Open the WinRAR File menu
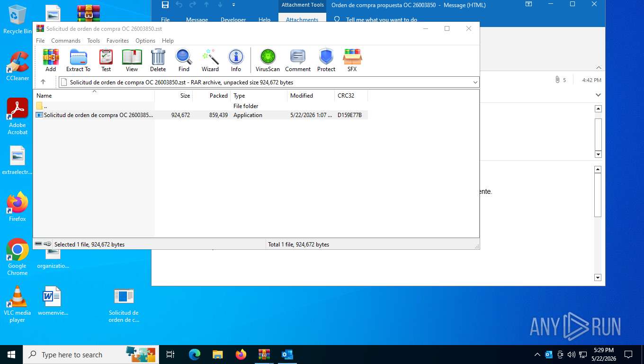Image resolution: width=644 pixels, height=364 pixels. (40, 41)
